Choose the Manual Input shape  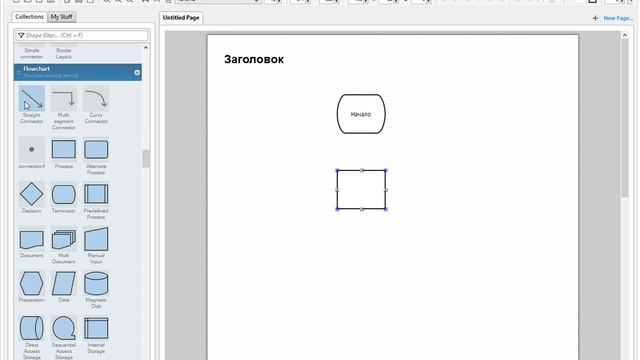96,239
